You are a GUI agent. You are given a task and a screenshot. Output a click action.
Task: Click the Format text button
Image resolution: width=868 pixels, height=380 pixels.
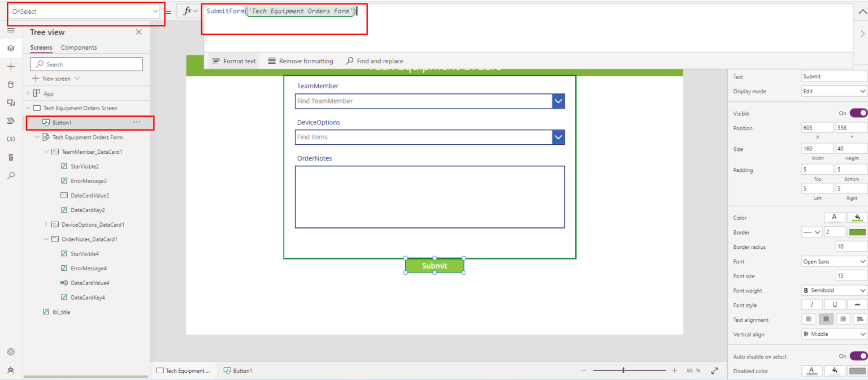pos(234,61)
